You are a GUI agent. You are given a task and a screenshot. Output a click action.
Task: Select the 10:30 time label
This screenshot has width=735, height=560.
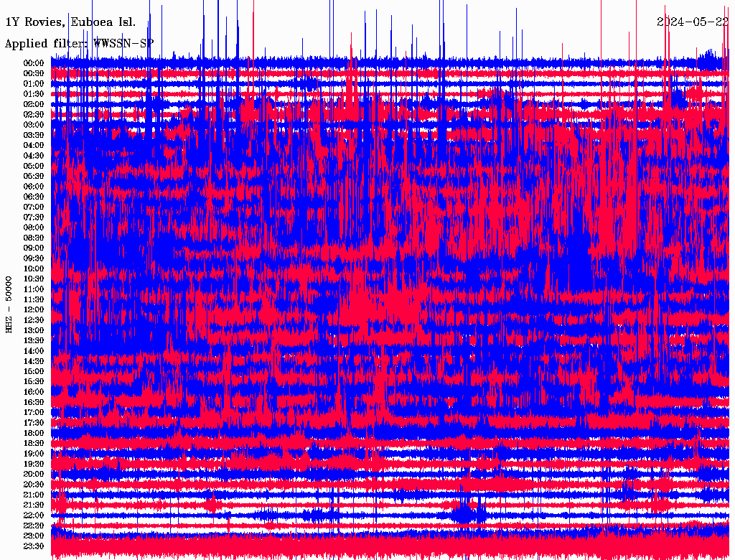point(34,279)
